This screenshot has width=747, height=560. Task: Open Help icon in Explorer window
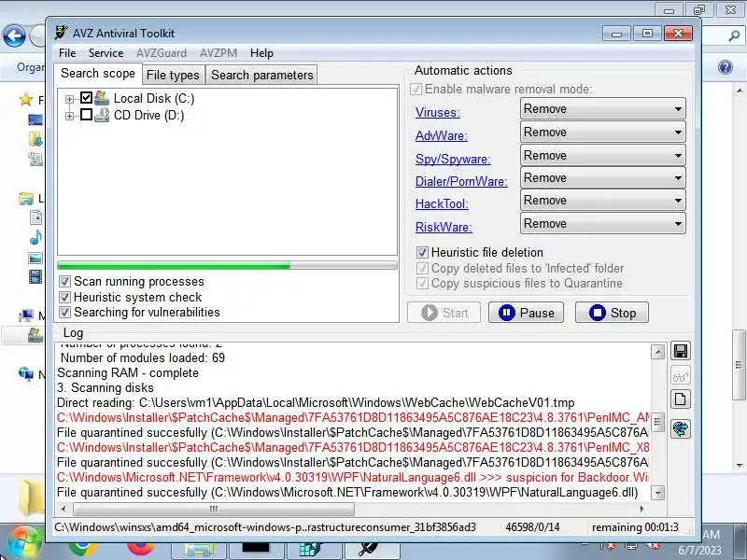click(726, 67)
